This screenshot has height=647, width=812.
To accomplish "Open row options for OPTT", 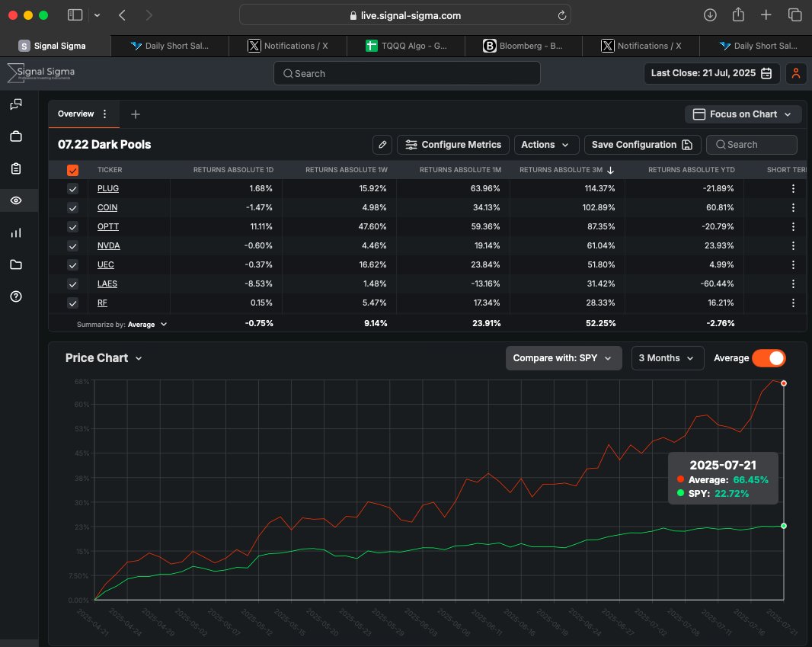I will click(x=793, y=226).
